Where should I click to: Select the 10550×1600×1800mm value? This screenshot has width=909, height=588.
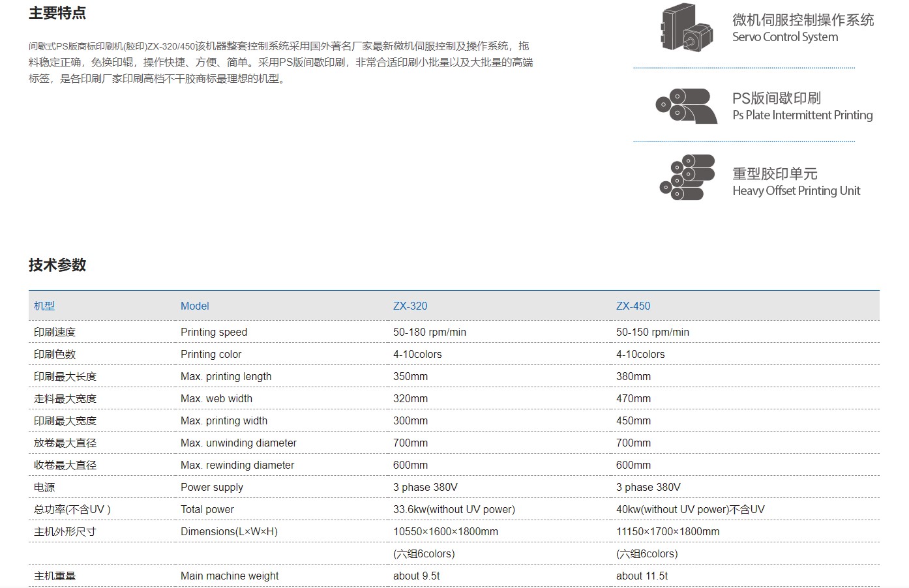(x=445, y=531)
